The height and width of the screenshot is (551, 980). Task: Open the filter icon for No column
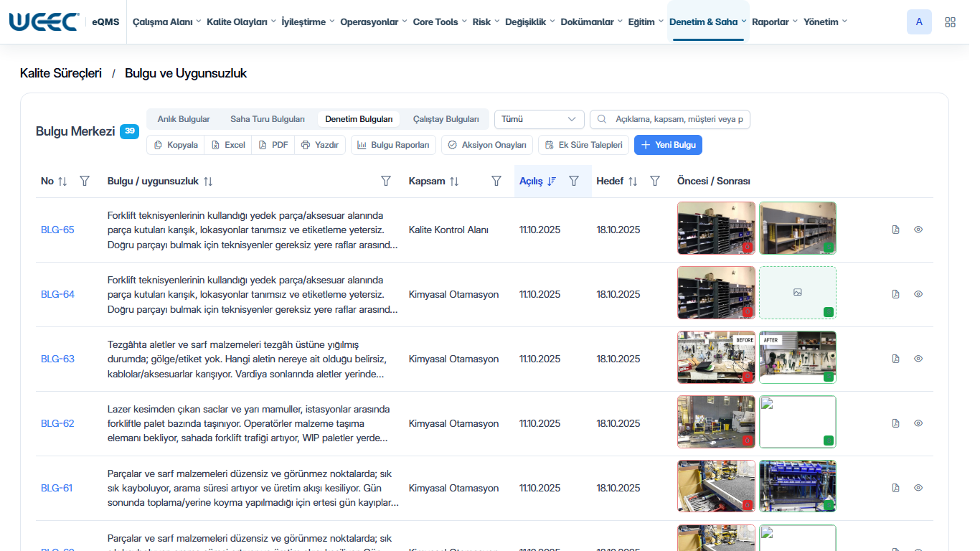pyautogui.click(x=85, y=182)
